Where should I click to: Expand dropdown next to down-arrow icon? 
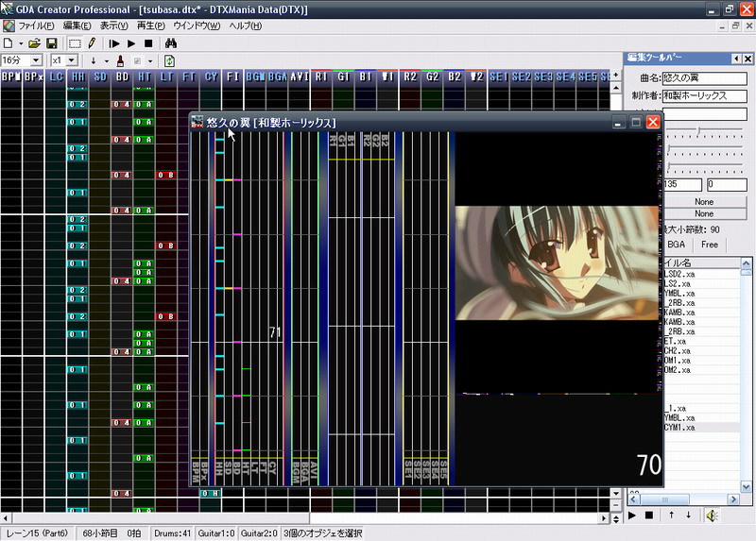pos(106,60)
